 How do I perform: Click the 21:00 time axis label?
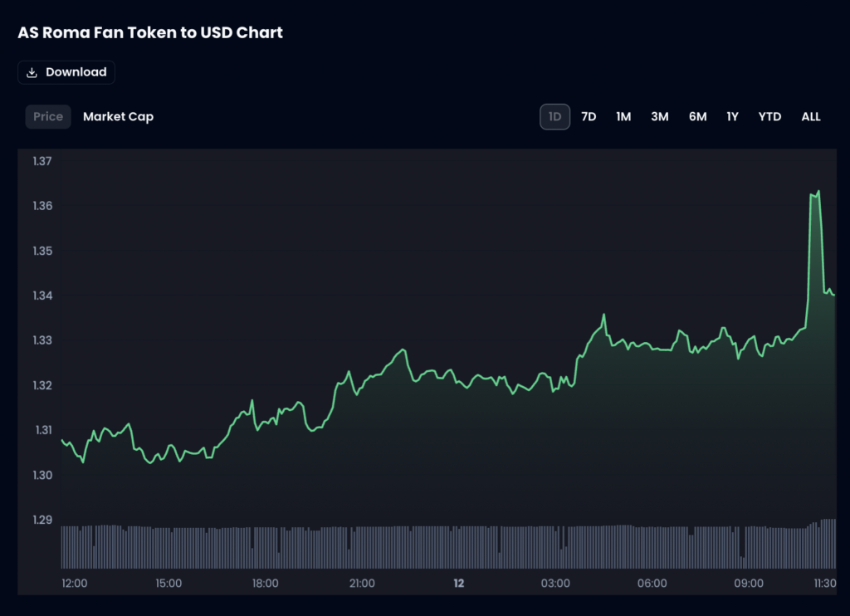point(362,583)
